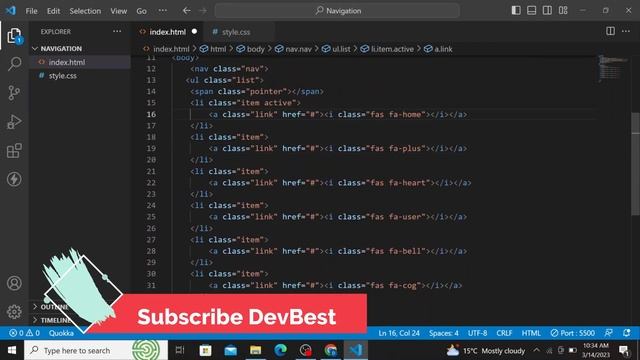Open Source Control view icon
Image resolution: width=640 pixels, height=360 pixels.
[x=14, y=93]
